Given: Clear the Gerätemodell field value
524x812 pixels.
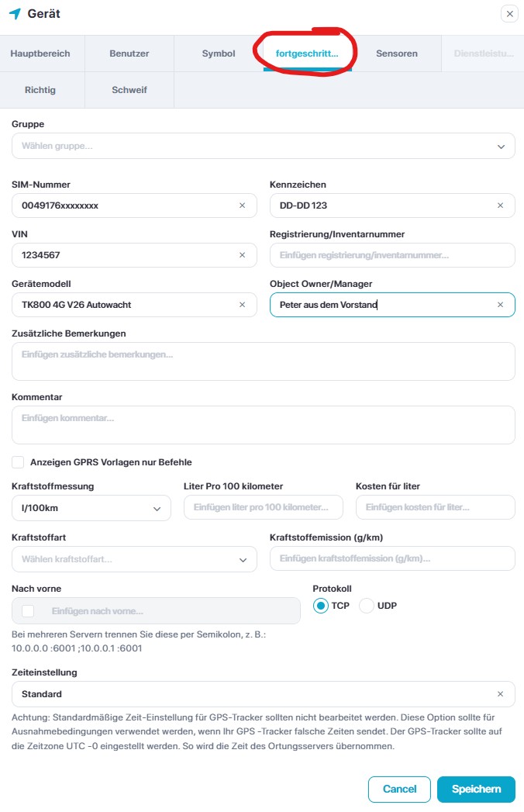Looking at the screenshot, I should (242, 305).
